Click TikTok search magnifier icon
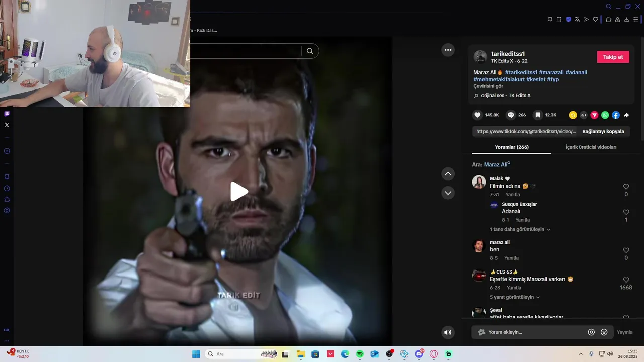Viewport: 644px width, 362px height. (310, 51)
